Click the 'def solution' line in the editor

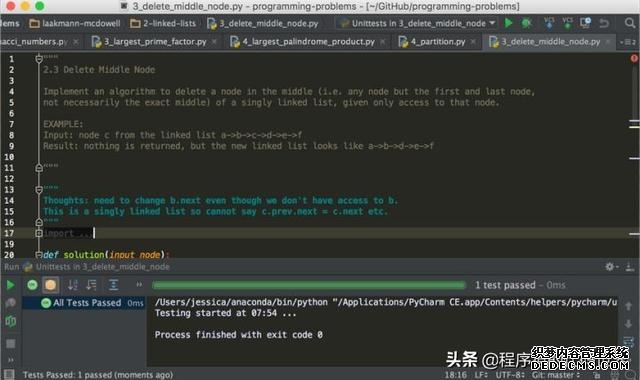click(x=106, y=255)
